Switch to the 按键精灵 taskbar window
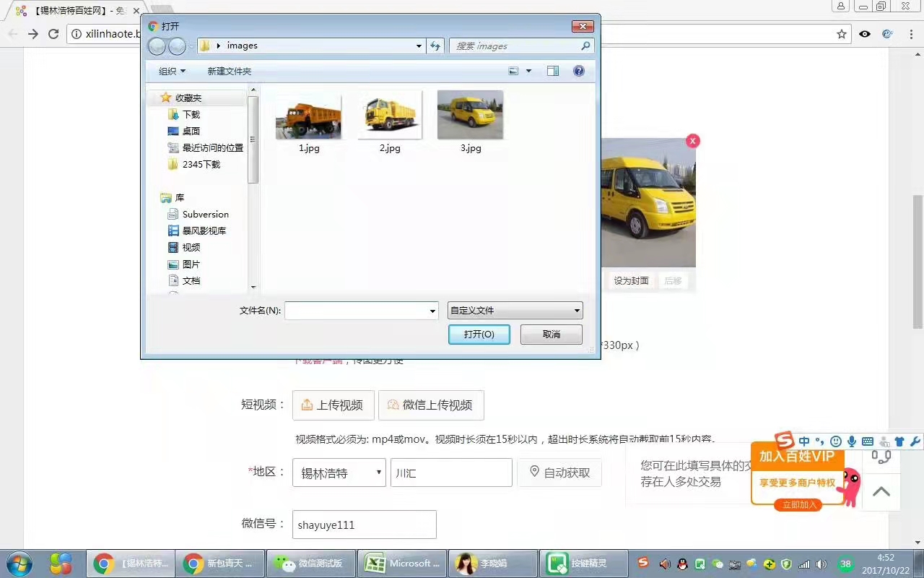Viewport: 924px width, 578px height. point(584,564)
